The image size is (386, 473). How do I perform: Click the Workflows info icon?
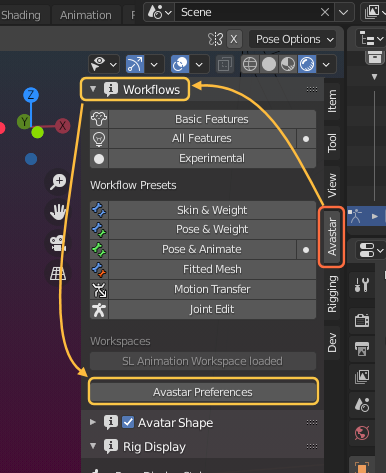(x=111, y=89)
